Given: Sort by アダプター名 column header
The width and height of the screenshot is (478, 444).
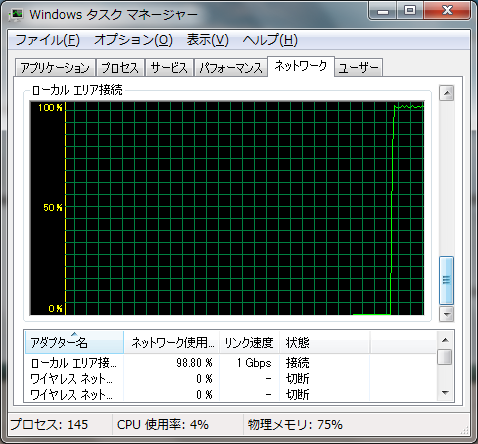Looking at the screenshot, I should pyautogui.click(x=74, y=342).
